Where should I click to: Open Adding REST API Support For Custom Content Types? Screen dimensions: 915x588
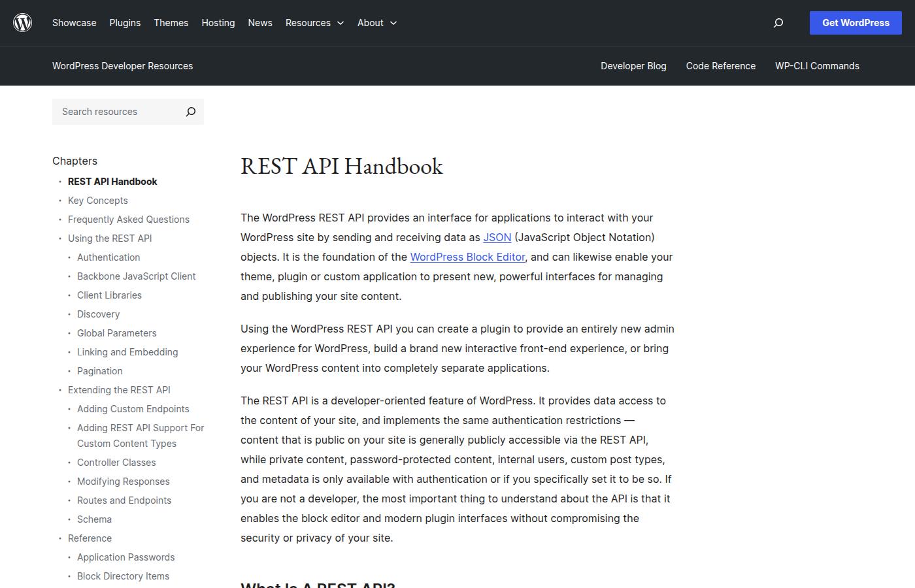(141, 436)
